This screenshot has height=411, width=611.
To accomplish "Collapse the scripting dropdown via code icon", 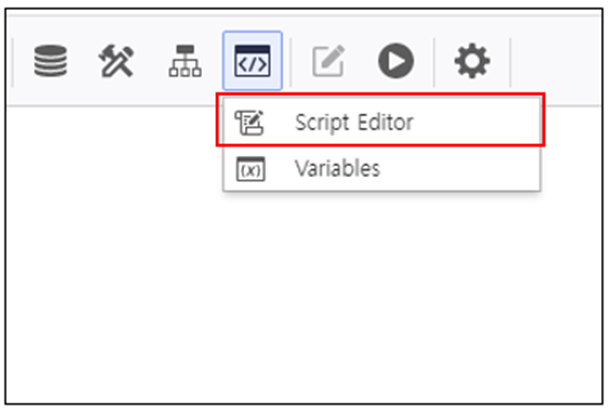I will tap(253, 61).
